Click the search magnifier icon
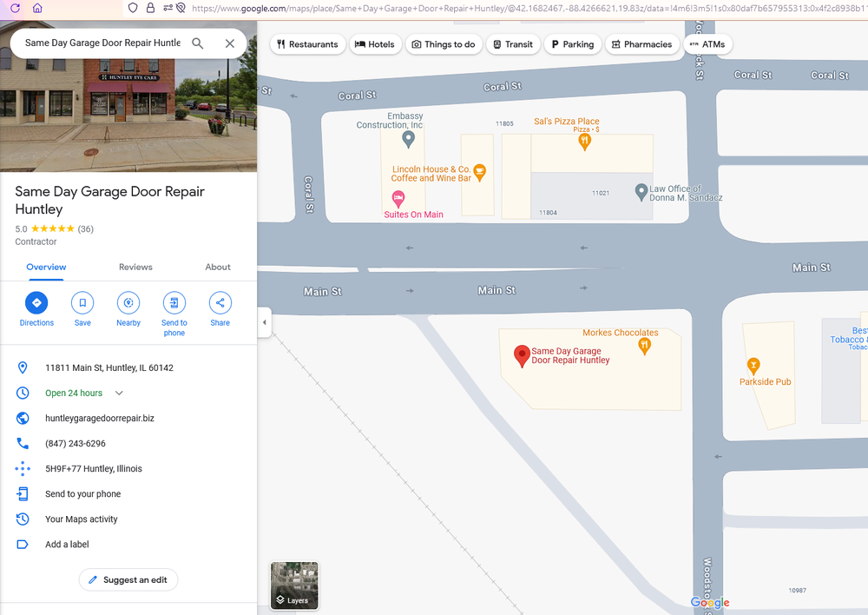Image resolution: width=868 pixels, height=615 pixels. (x=198, y=43)
